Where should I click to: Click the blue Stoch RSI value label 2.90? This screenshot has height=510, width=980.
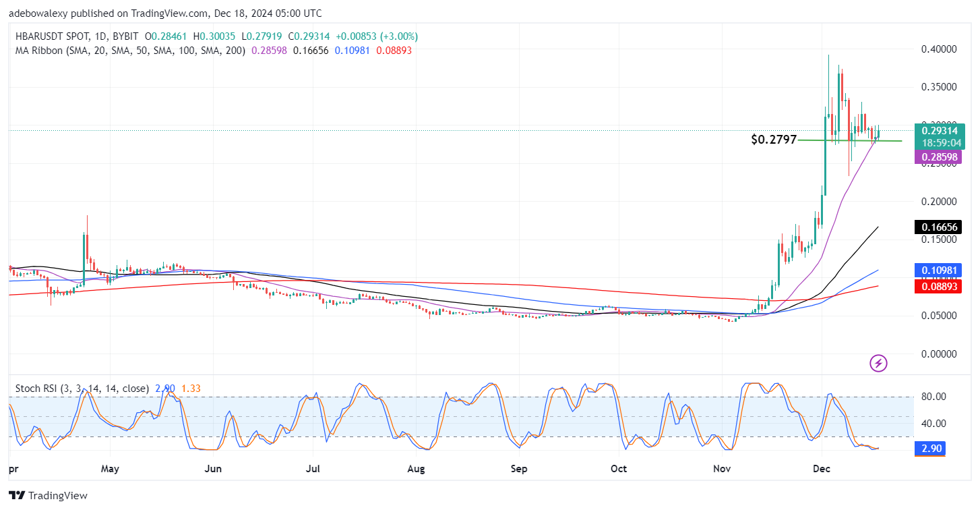point(931,449)
